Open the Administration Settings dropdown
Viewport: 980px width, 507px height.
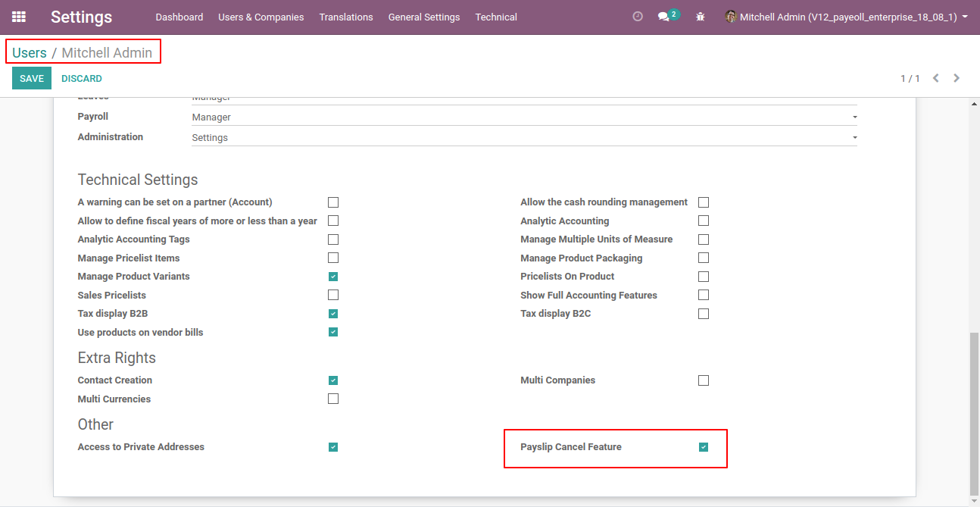coord(524,138)
